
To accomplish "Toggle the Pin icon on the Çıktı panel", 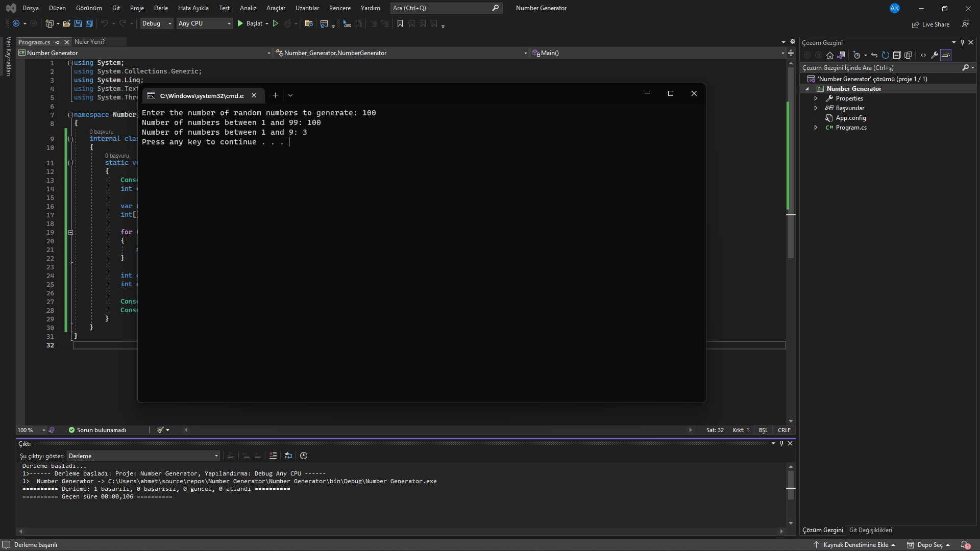I will (x=781, y=443).
